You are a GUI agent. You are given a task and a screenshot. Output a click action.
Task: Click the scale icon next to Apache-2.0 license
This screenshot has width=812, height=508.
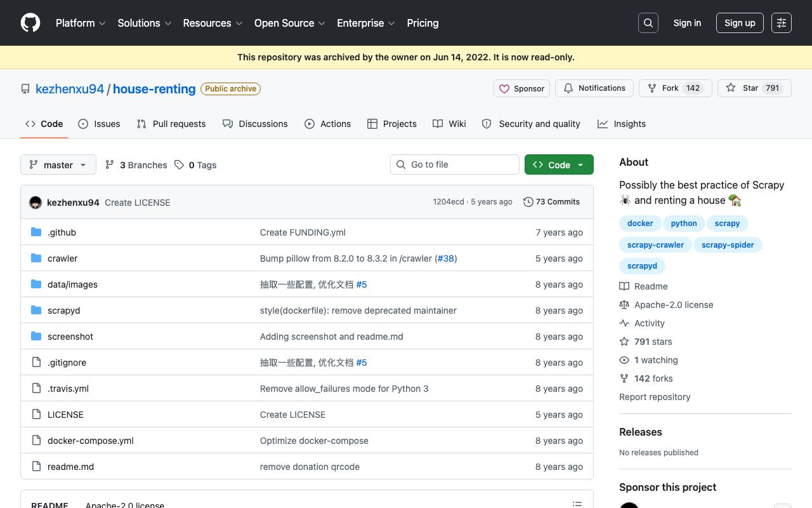[x=624, y=305]
